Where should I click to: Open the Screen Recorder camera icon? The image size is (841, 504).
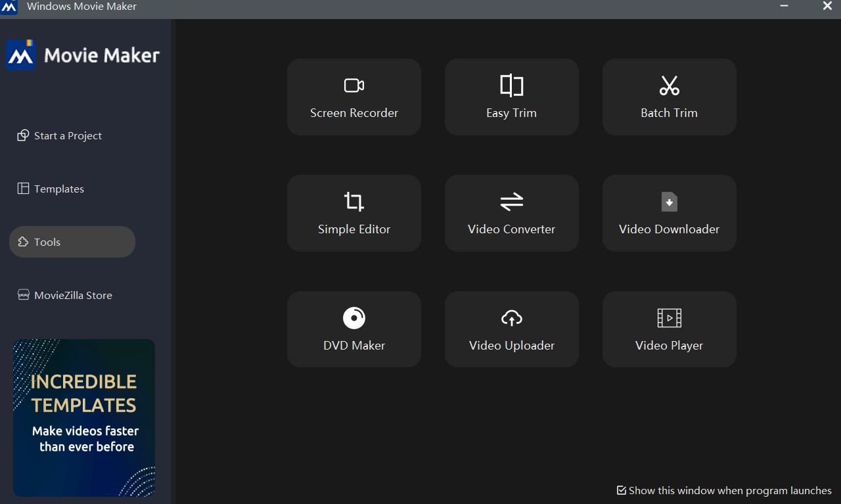[354, 85]
